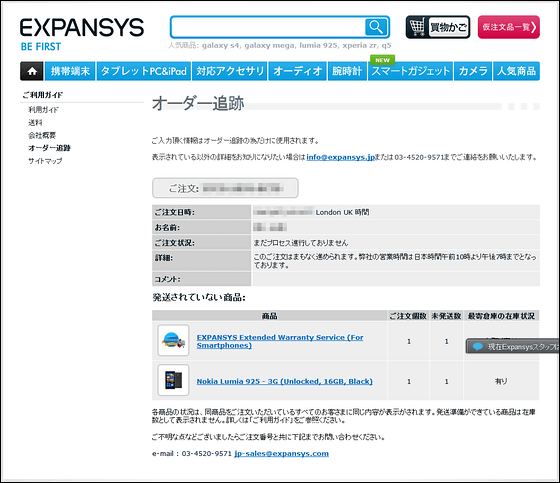The image size is (560, 483).
Task: Select the タブレットPC&iPad tab
Action: (144, 71)
